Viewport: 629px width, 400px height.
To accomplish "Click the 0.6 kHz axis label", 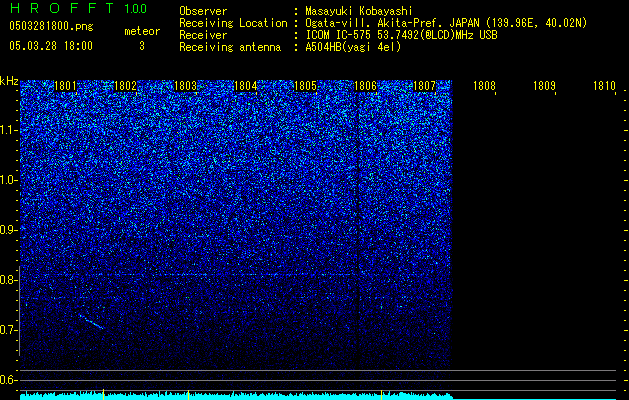I will (9, 380).
